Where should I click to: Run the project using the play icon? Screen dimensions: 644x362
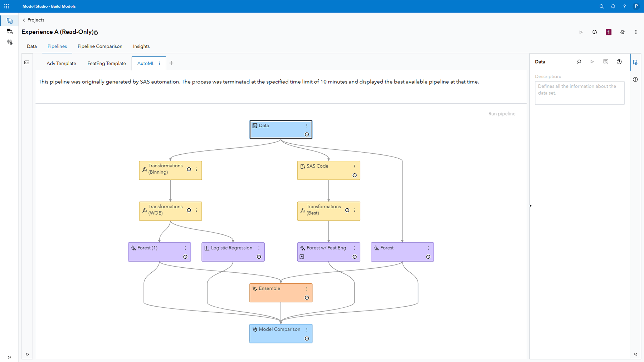(x=581, y=32)
